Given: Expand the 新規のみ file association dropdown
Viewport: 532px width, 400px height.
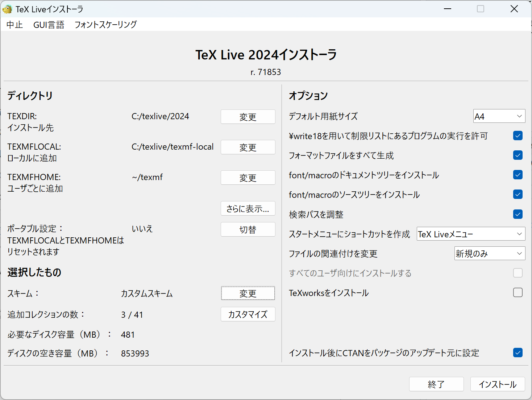Looking at the screenshot, I should point(490,254).
